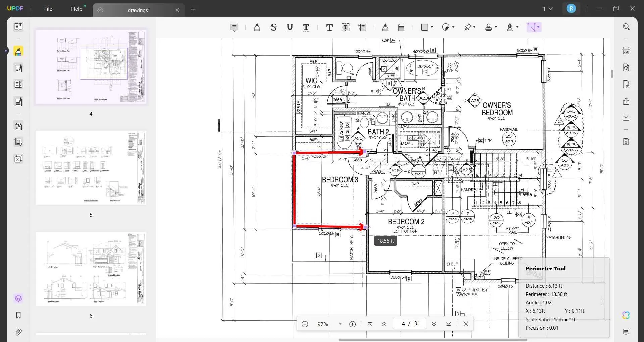The image size is (644, 342).
Task: Open Protect PDF lock icon
Action: pos(626,84)
